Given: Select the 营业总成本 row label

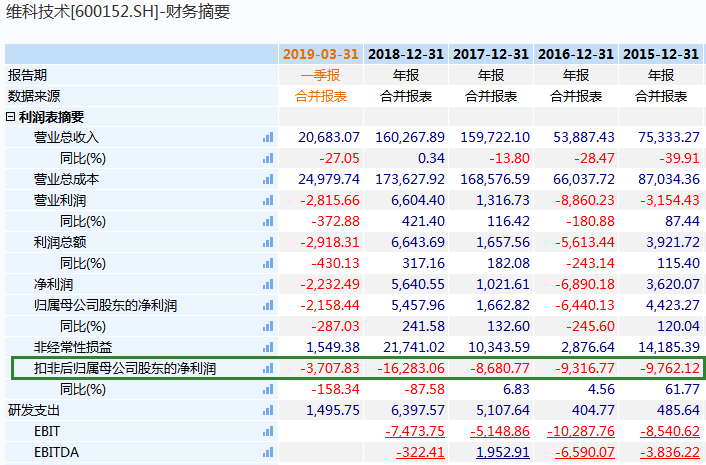Looking at the screenshot, I should click(x=66, y=179).
